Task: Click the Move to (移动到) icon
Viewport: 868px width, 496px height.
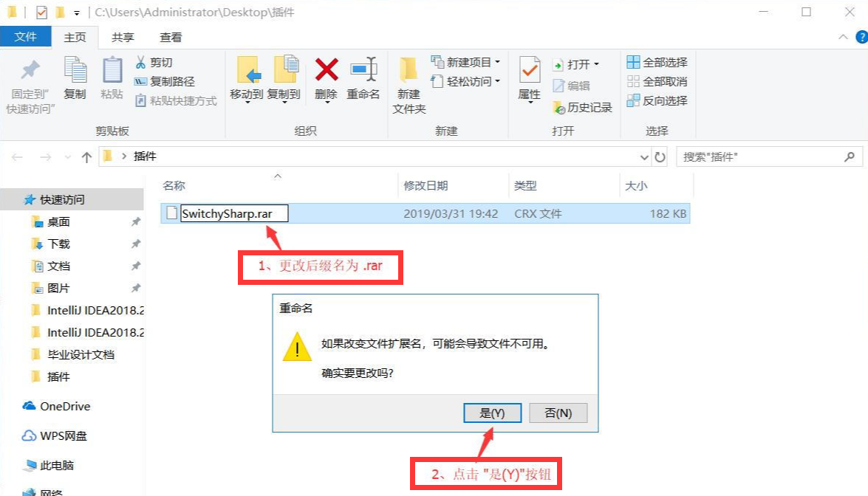Action: click(247, 70)
